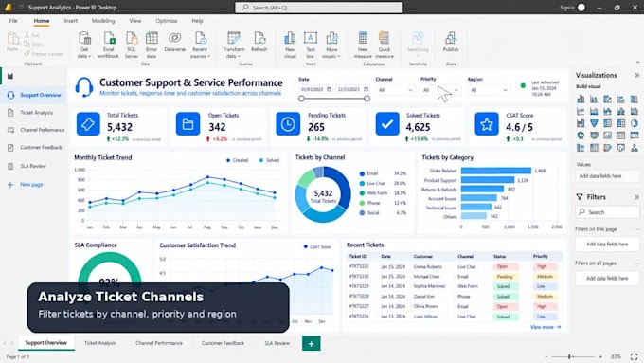Switch to Channel Performance page tab
644x363 pixels.
pyautogui.click(x=159, y=343)
